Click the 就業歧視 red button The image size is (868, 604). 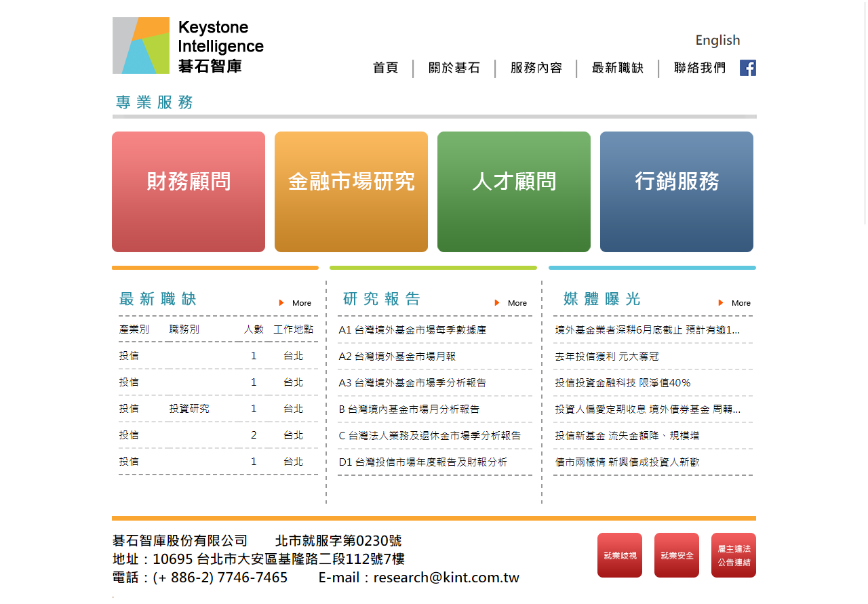(x=620, y=555)
